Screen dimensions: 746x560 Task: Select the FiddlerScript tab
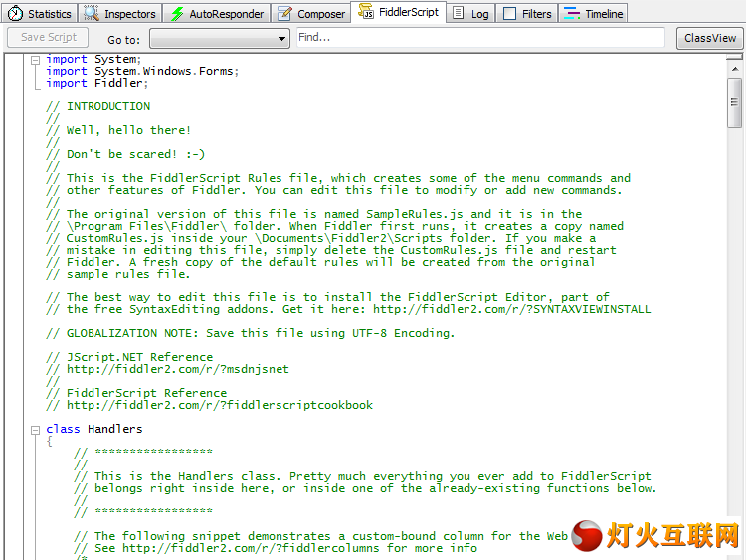399,11
